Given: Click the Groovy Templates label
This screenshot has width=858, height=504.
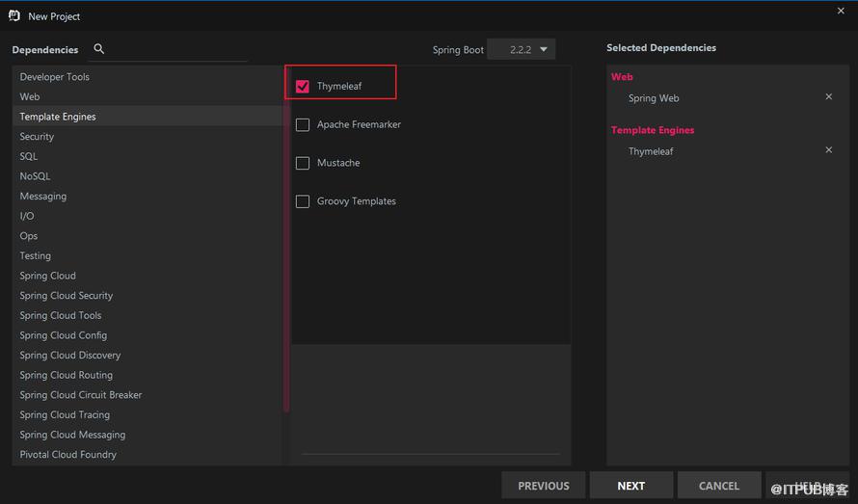Looking at the screenshot, I should (x=357, y=200).
